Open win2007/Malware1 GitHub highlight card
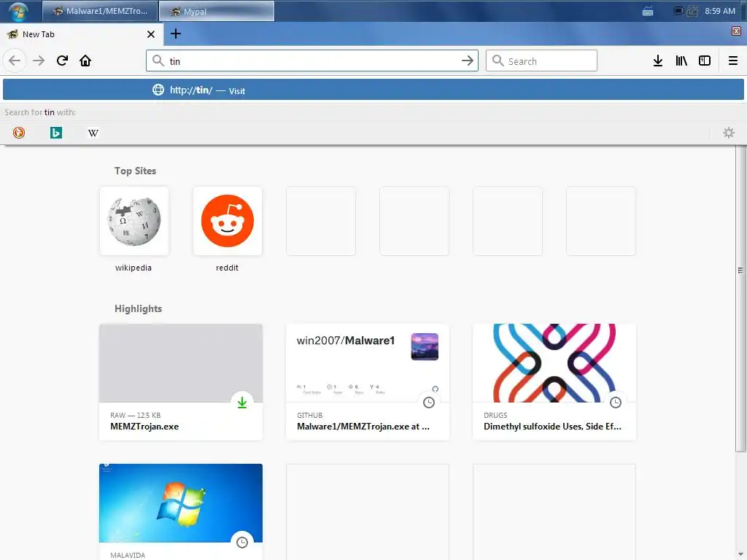 point(368,382)
